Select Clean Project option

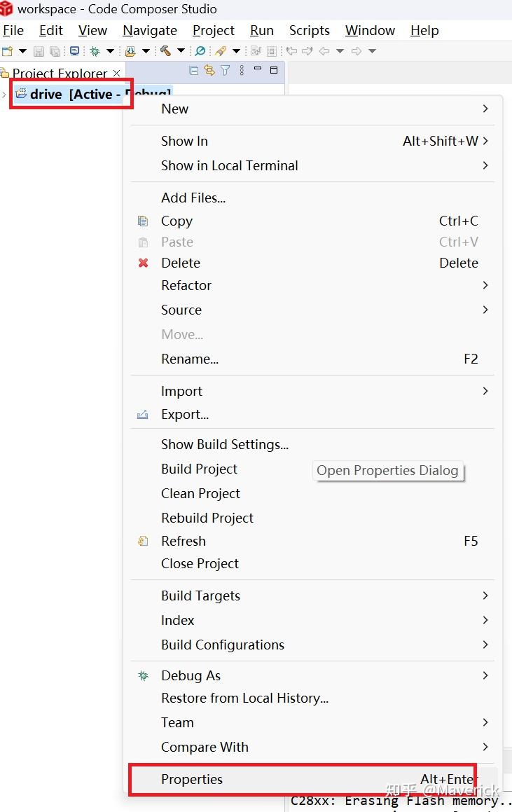tap(200, 493)
